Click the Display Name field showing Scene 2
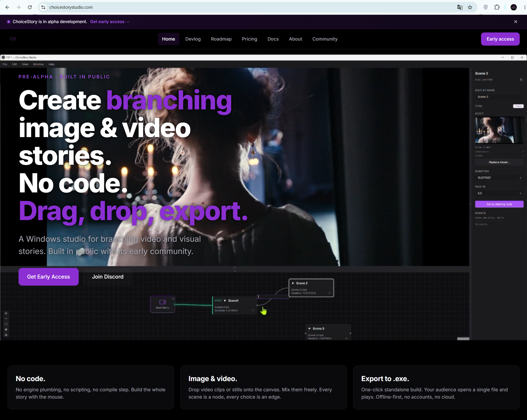 (499, 97)
